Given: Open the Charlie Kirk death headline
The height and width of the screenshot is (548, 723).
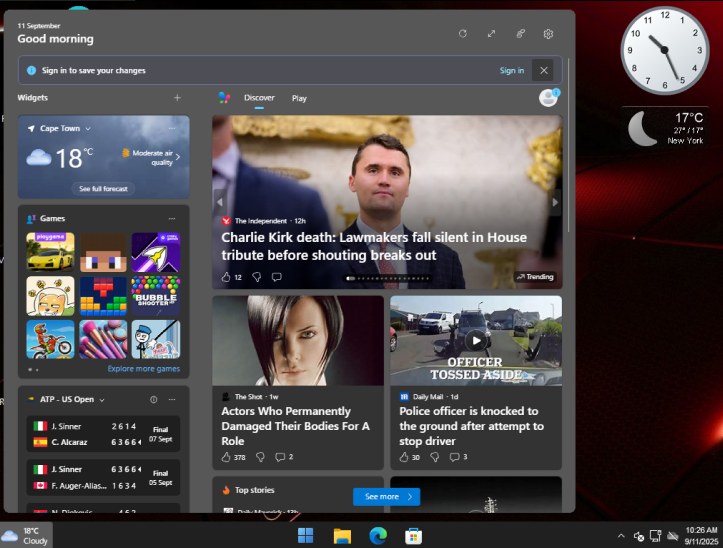Looking at the screenshot, I should [x=374, y=246].
